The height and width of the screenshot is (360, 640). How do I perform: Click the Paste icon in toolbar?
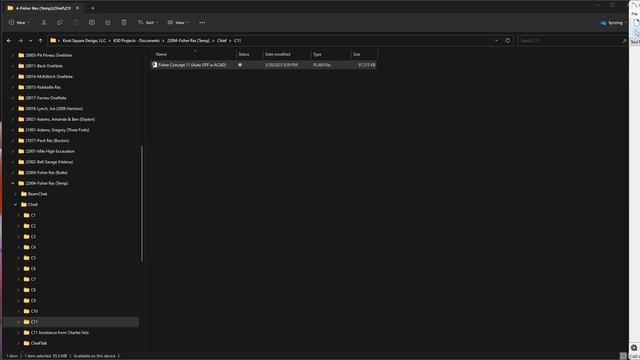(x=76, y=22)
